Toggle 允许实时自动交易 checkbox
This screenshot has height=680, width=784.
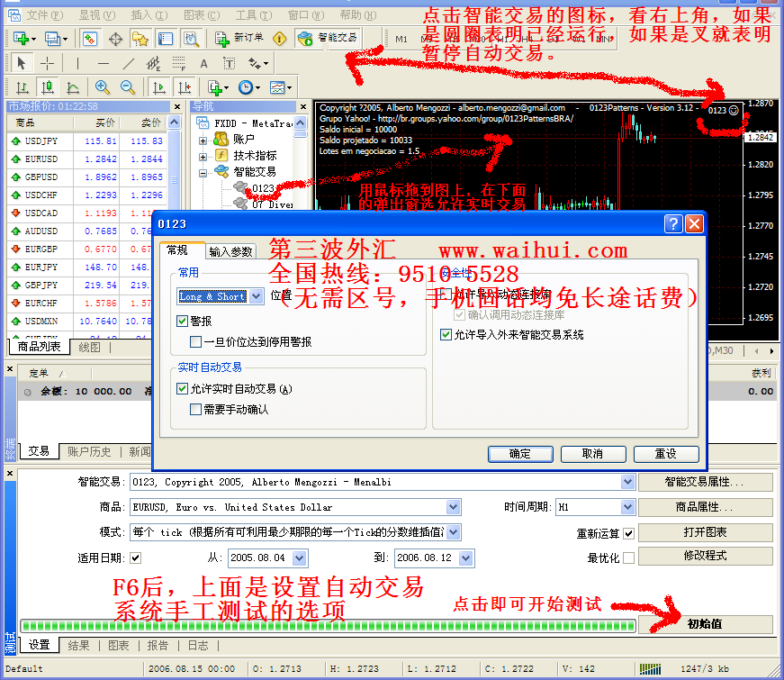tap(182, 388)
